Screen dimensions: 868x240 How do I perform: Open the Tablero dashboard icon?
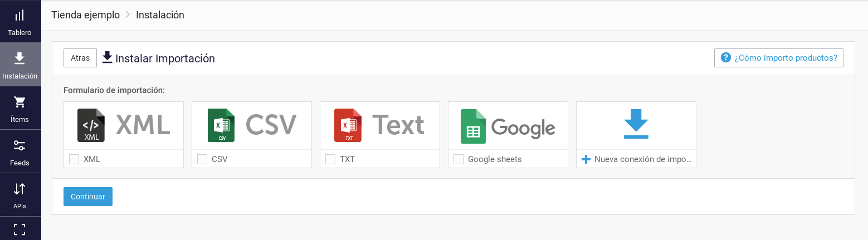(x=19, y=16)
